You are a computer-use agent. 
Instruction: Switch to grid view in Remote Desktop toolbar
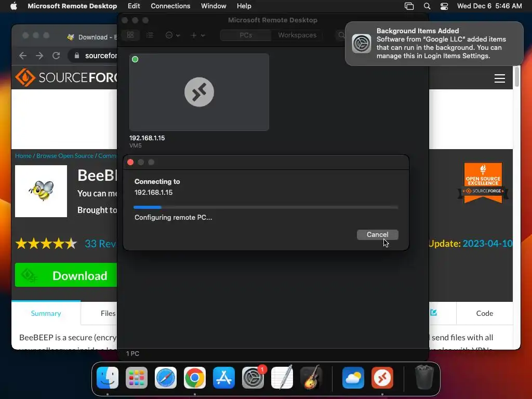[130, 35]
